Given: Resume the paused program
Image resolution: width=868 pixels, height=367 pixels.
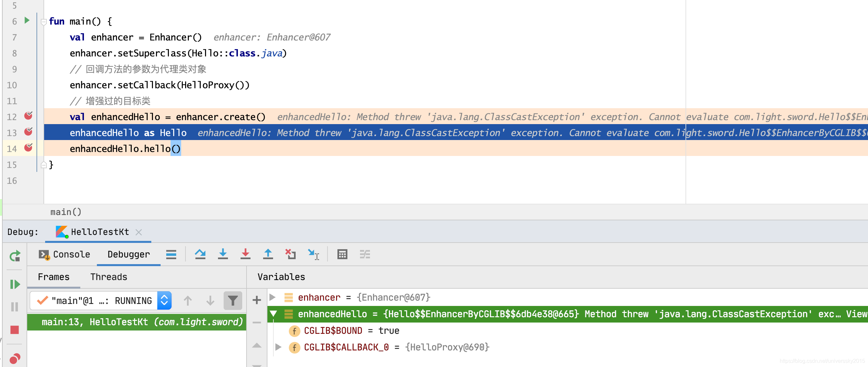Looking at the screenshot, I should 15,284.
